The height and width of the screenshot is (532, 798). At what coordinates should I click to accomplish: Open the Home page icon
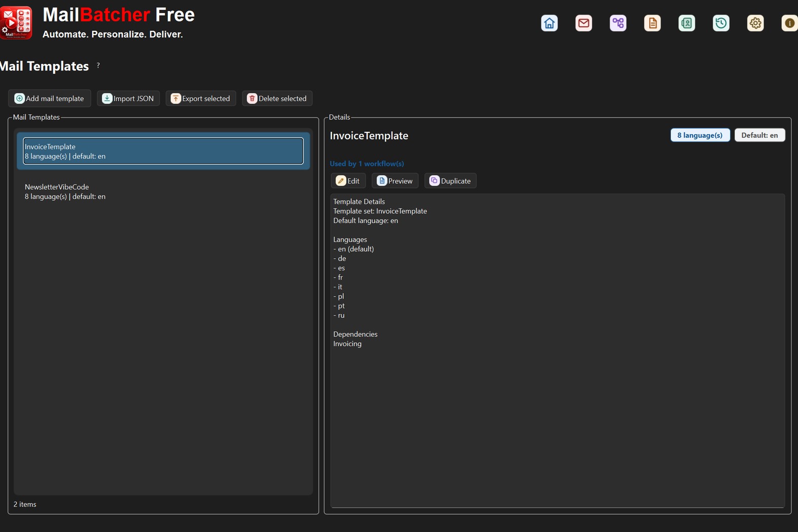(549, 23)
